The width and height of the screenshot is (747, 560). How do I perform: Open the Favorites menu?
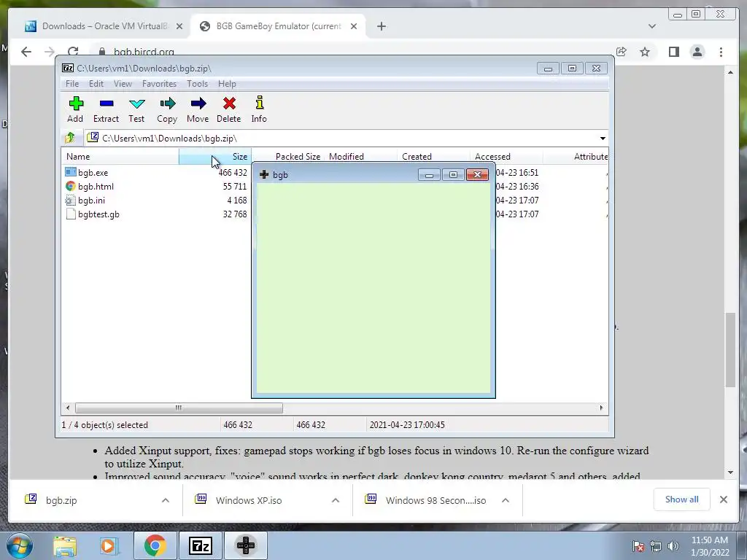click(159, 84)
